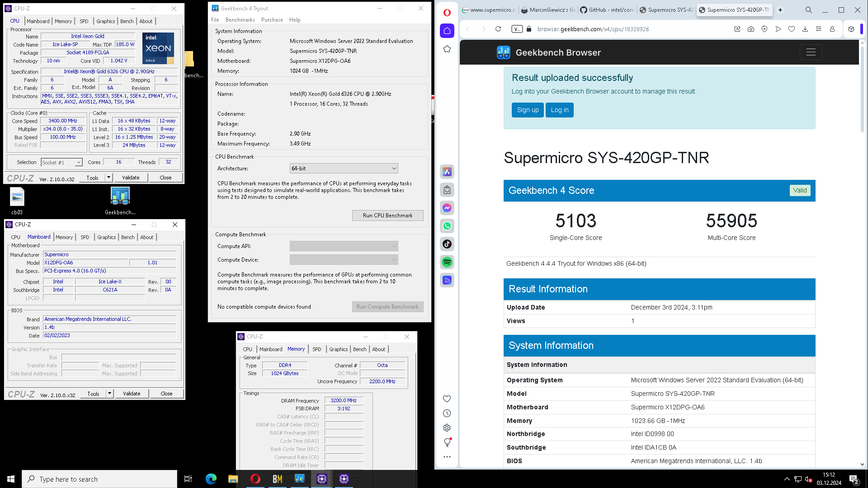
Task: Open Microsoft Edge from taskbar
Action: coord(211,479)
